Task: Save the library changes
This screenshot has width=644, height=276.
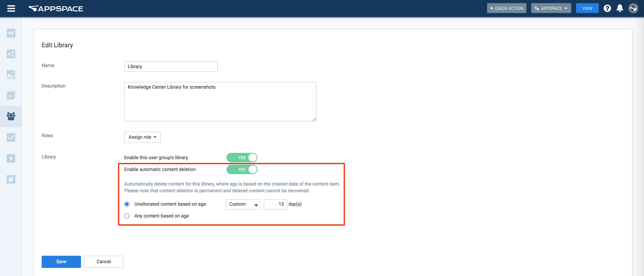Action: [61, 262]
